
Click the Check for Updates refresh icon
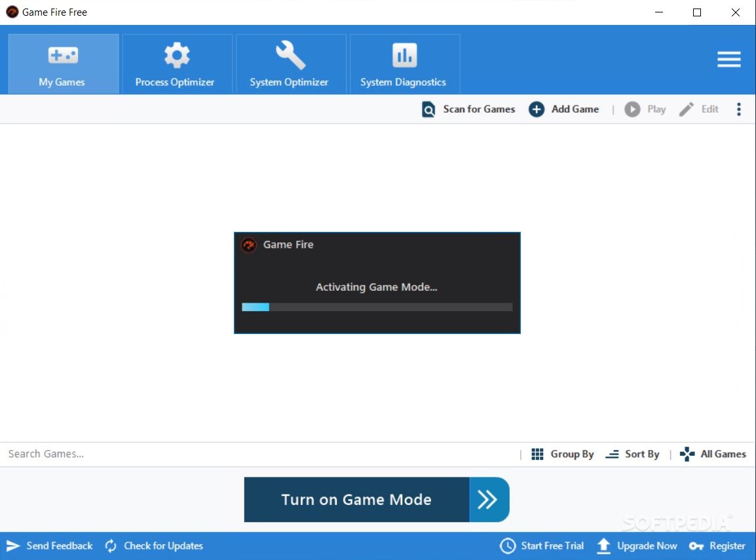pos(111,546)
